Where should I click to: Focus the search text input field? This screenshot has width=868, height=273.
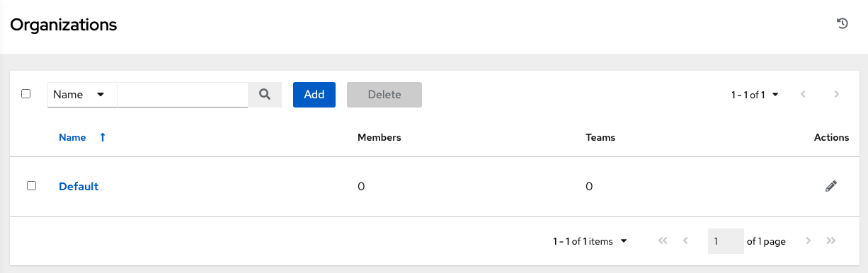[183, 95]
